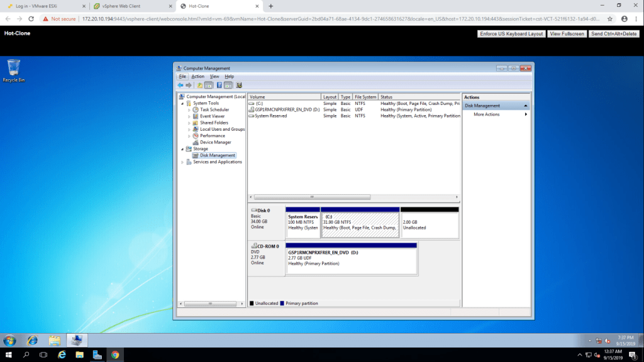Expand the Task Scheduler tree node
Screen dimensions: 644x362
189,109
